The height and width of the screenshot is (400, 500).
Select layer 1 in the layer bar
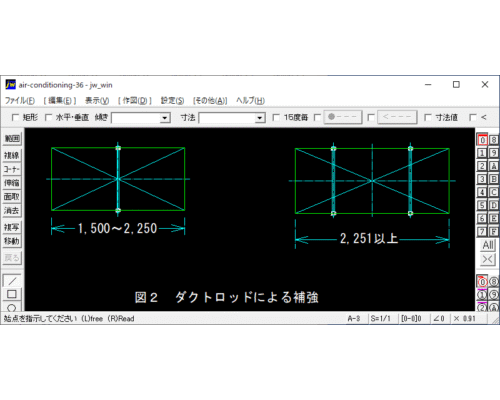coord(482,153)
